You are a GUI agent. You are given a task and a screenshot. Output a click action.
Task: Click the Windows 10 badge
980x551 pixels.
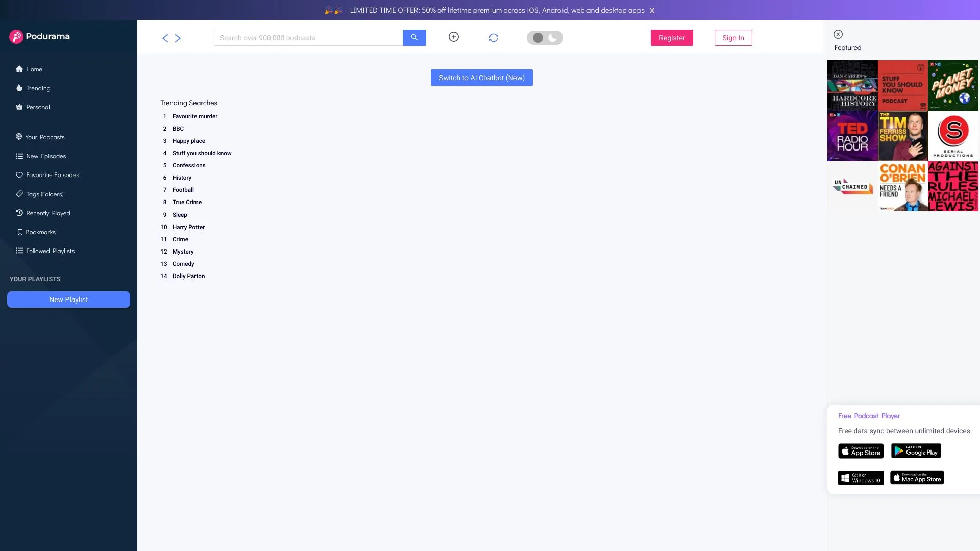(x=861, y=478)
